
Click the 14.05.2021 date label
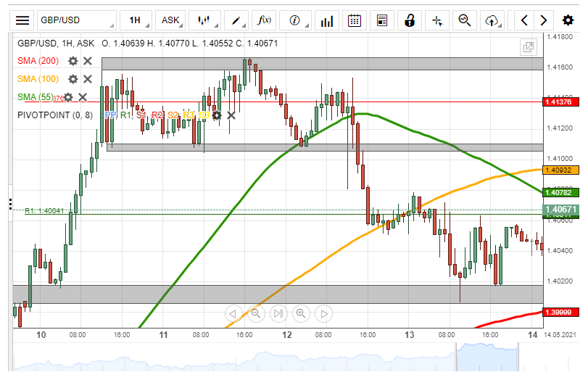560,335
